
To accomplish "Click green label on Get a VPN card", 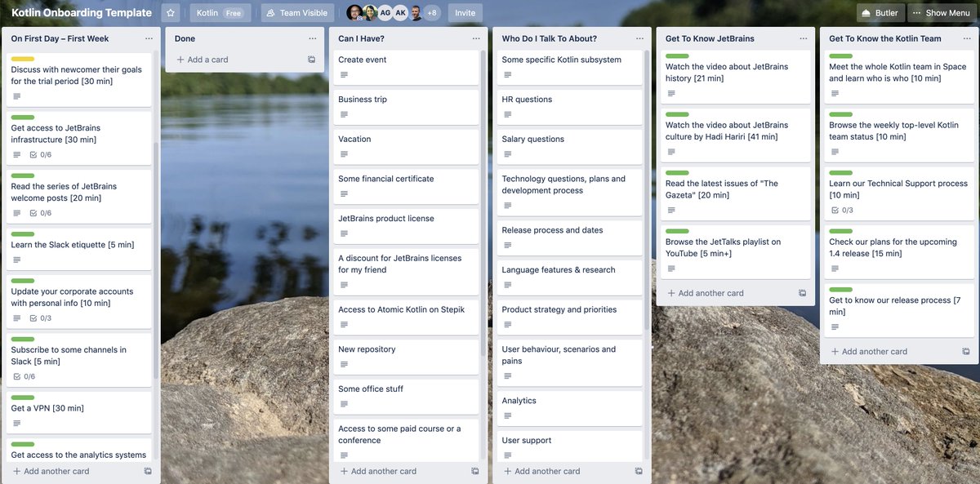I will [23, 397].
